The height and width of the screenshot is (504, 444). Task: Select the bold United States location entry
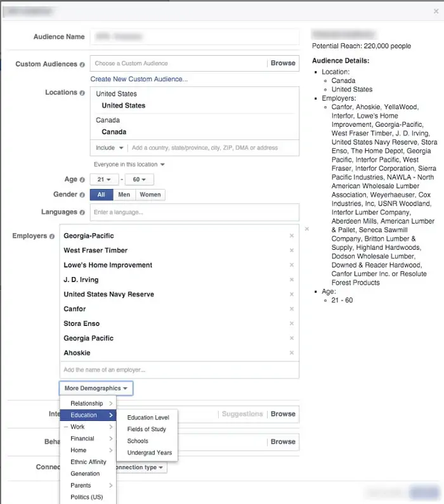(x=124, y=105)
